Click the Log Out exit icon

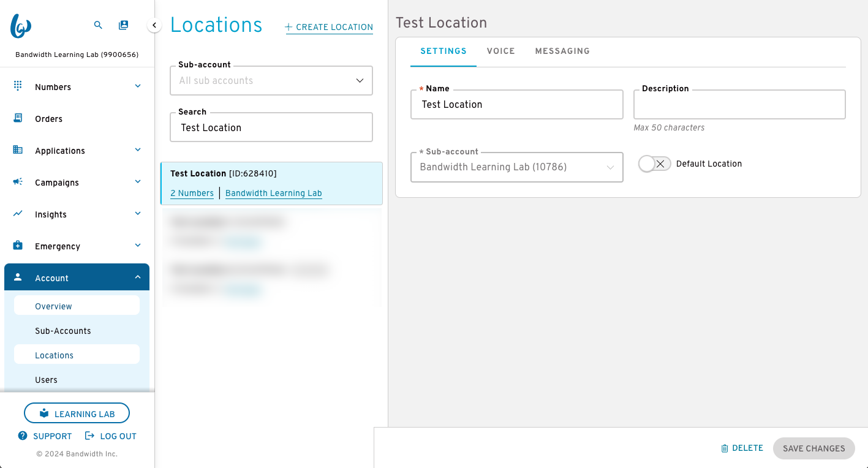[x=89, y=436]
